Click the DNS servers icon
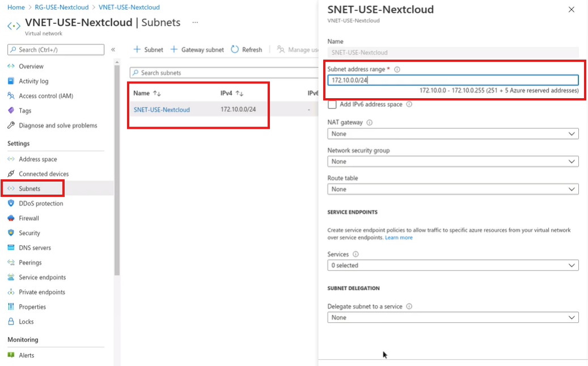Viewport: 588px width, 366px height. click(x=11, y=247)
